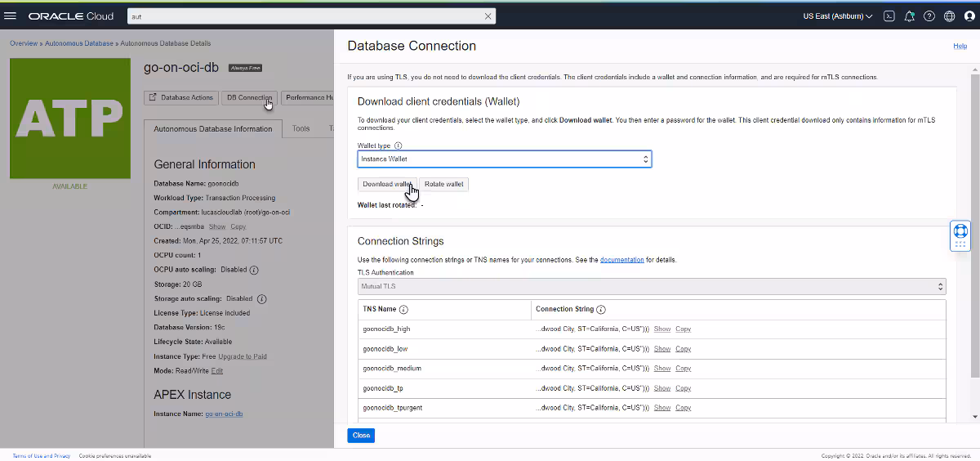Open language globe icon
The height and width of the screenshot is (461, 980).
(x=949, y=16)
